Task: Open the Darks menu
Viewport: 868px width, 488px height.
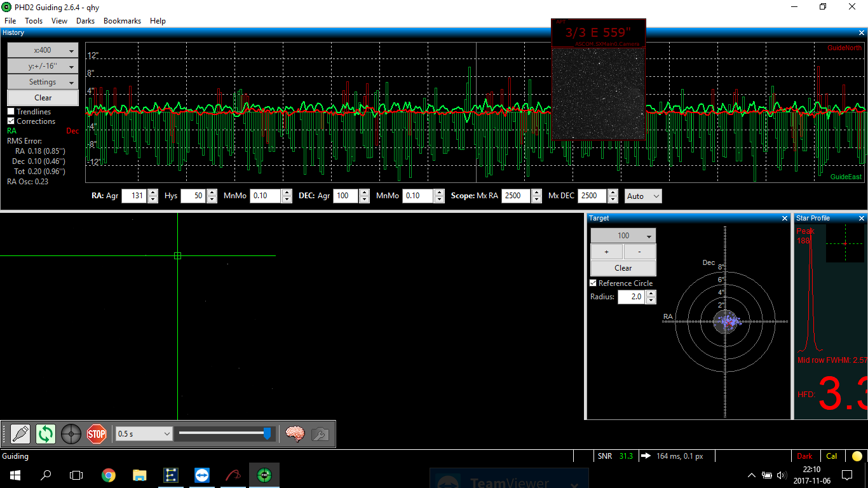Action: (x=85, y=21)
